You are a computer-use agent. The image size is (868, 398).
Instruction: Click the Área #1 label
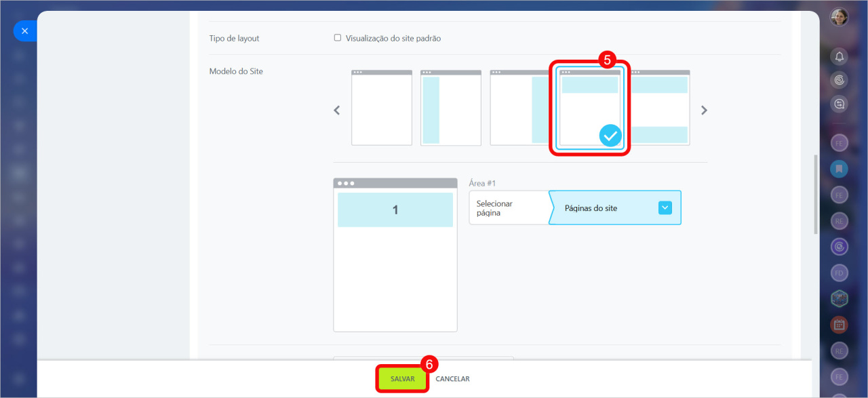point(483,183)
